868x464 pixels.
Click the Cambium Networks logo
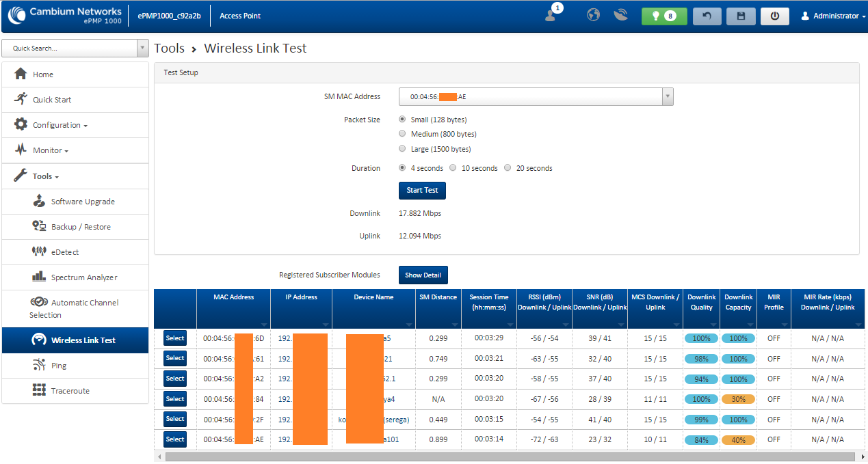(x=65, y=15)
